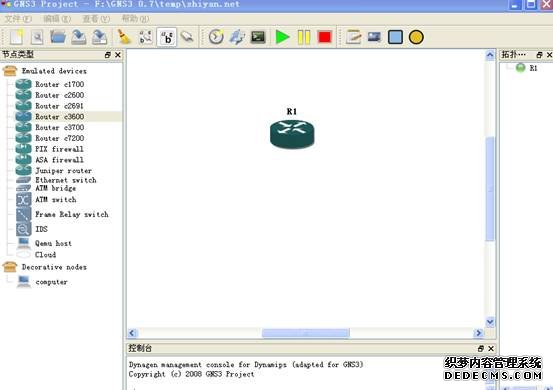Open the 帮助 menu
This screenshot has width=553, height=390.
[x=135, y=19]
